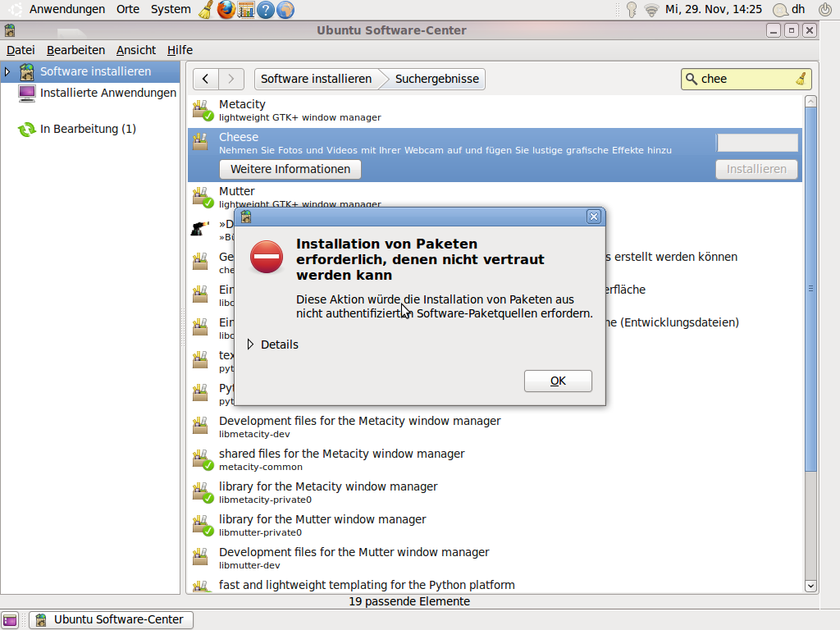Confirm dialog with OK button
This screenshot has width=840, height=630.
point(558,381)
